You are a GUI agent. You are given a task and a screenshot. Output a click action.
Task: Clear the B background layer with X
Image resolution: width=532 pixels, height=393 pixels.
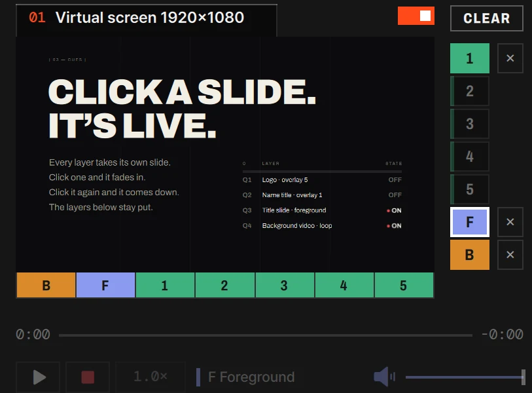(510, 255)
